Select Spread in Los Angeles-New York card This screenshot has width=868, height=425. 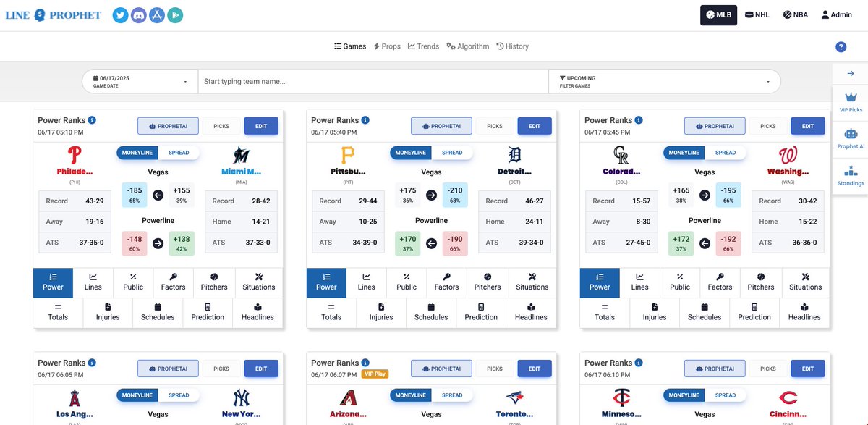[x=179, y=395]
